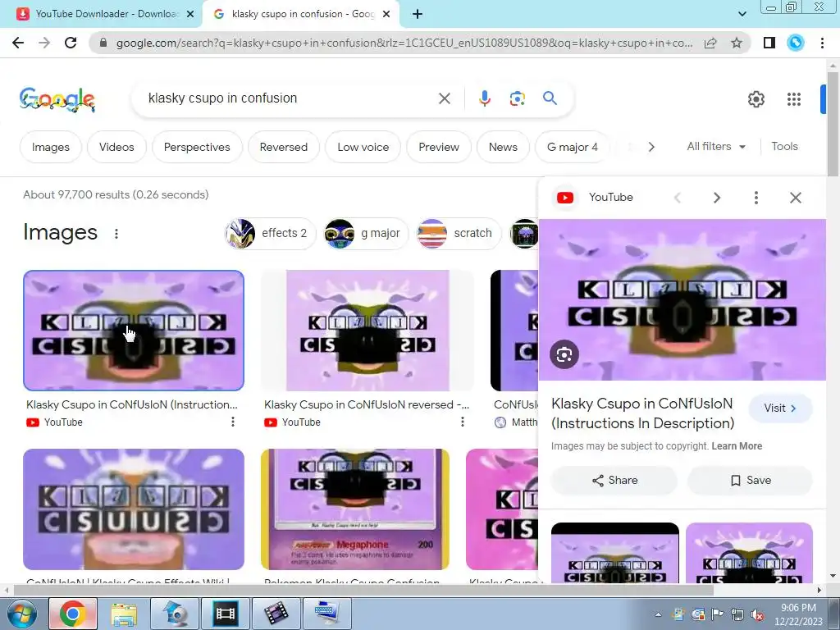Select the Reversed filter chip

(283, 147)
